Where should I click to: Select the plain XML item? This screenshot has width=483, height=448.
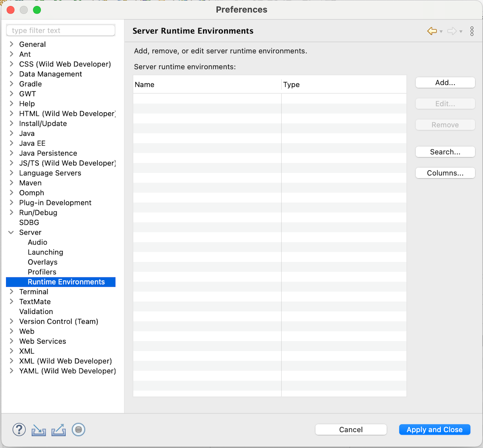(27, 351)
